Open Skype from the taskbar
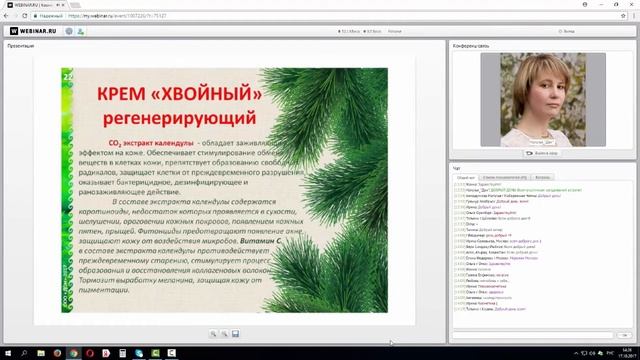This screenshot has width=640, height=360. tap(139, 353)
